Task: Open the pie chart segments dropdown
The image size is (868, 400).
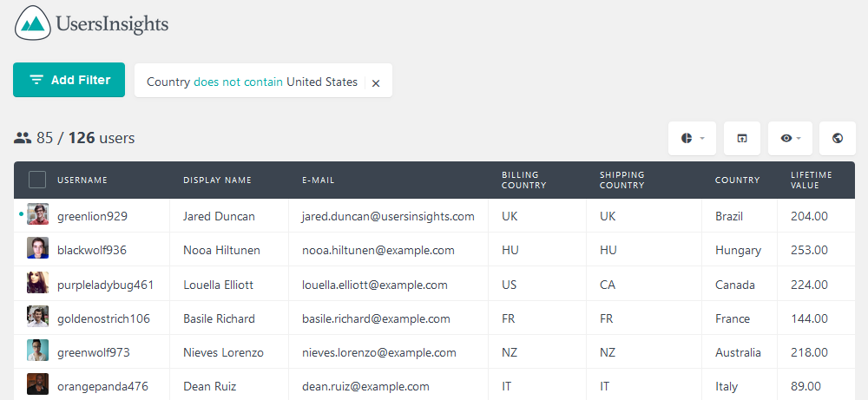Action: 692,138
